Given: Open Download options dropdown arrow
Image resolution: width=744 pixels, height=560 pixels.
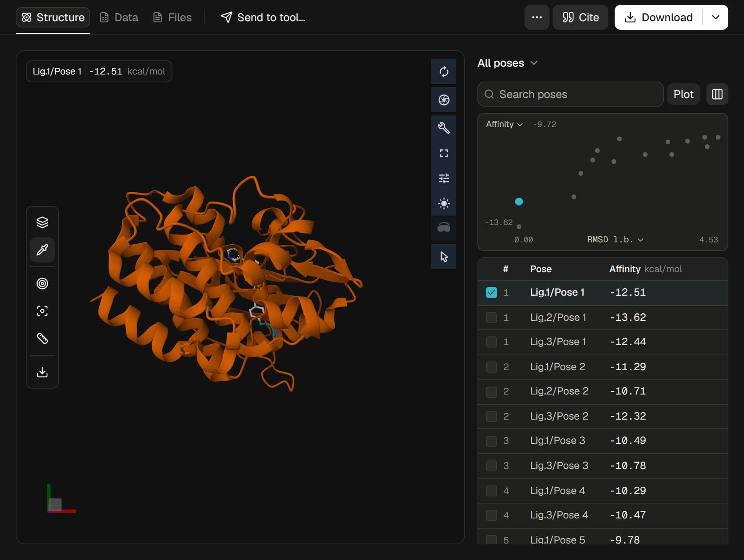Looking at the screenshot, I should coord(715,17).
